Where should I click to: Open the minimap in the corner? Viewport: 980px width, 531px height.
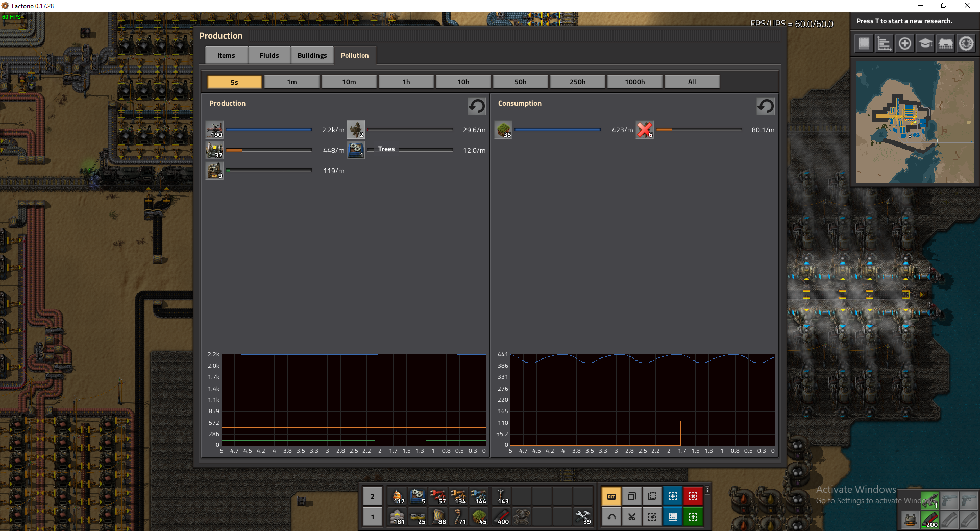[x=915, y=122]
